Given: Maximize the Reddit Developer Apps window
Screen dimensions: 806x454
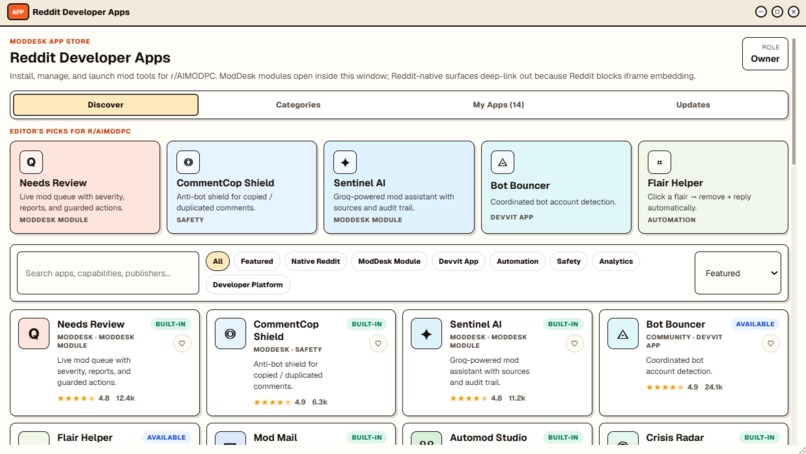Looking at the screenshot, I should click(x=777, y=11).
